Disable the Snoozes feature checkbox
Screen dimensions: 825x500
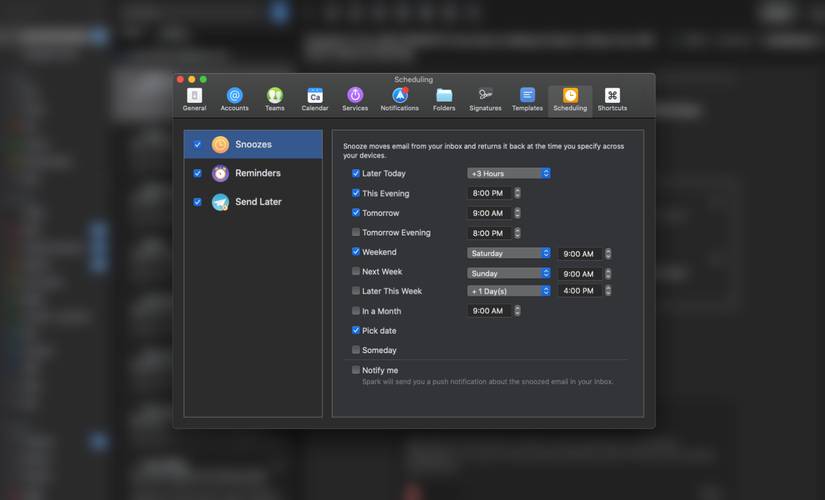click(197, 144)
